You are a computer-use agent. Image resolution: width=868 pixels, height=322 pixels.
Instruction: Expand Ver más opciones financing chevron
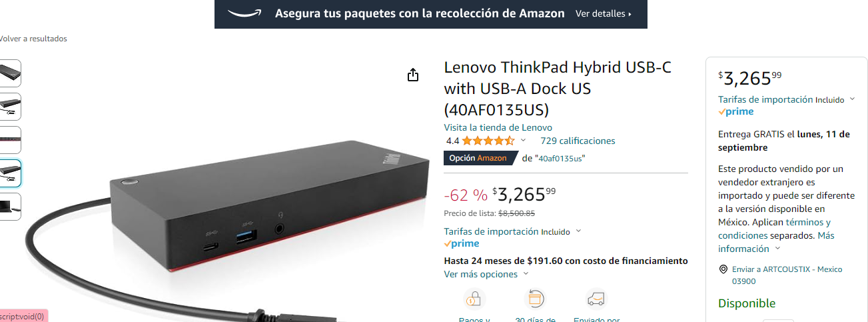coord(526,274)
